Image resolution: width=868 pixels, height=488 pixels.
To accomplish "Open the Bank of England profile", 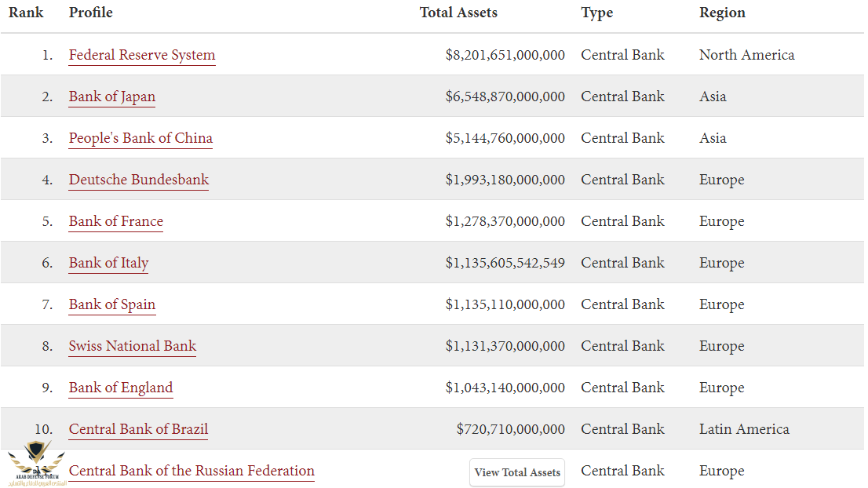I will click(x=120, y=388).
